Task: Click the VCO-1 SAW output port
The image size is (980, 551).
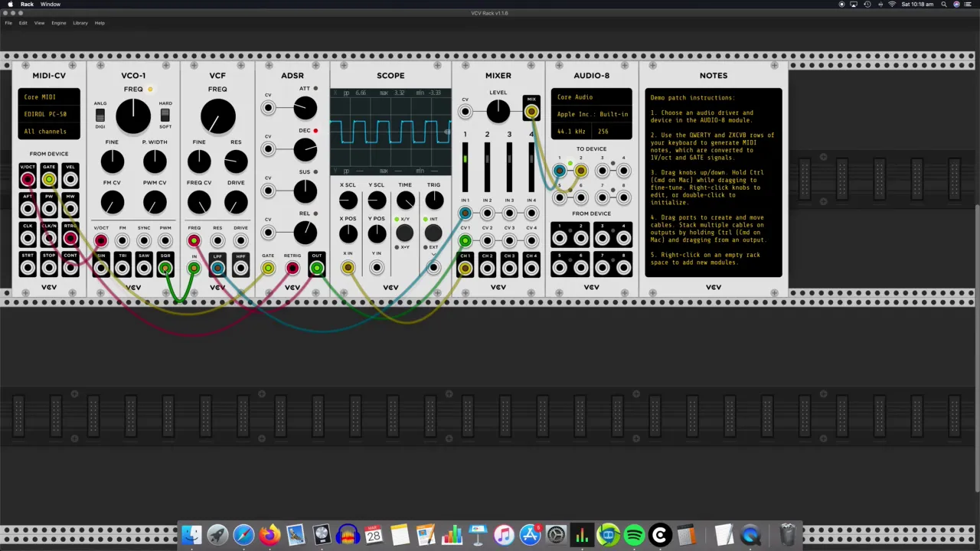Action: (x=144, y=268)
